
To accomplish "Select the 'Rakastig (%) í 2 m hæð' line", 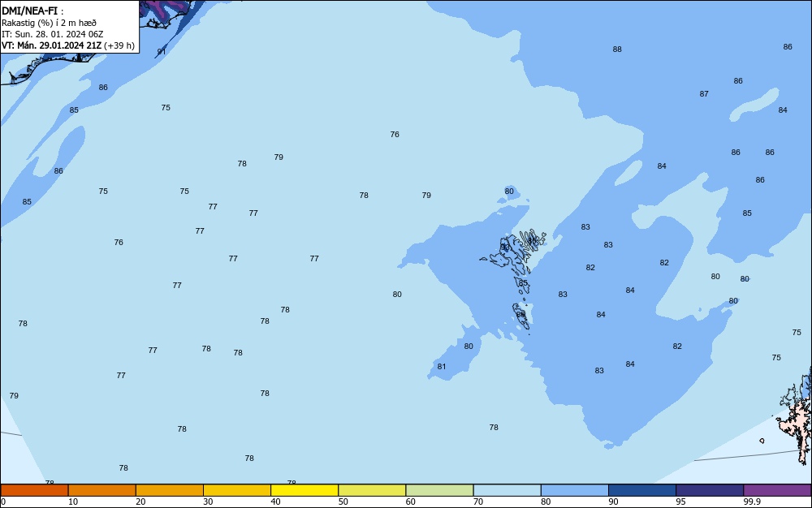I will pyautogui.click(x=49, y=23).
